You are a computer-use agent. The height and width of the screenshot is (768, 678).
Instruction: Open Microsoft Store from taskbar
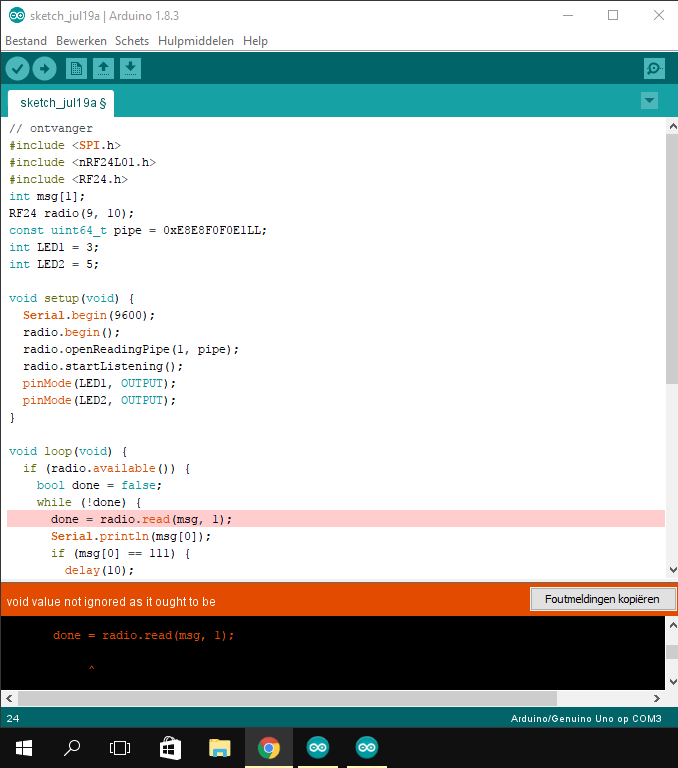point(170,747)
